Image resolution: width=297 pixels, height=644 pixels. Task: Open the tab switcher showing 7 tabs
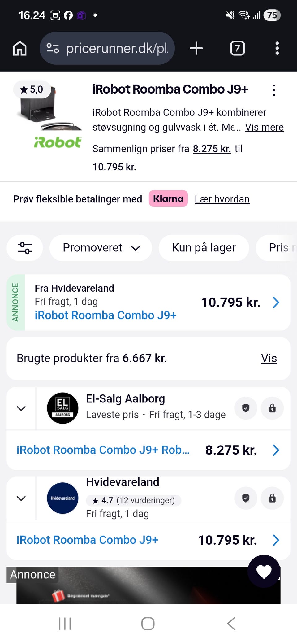tap(237, 49)
